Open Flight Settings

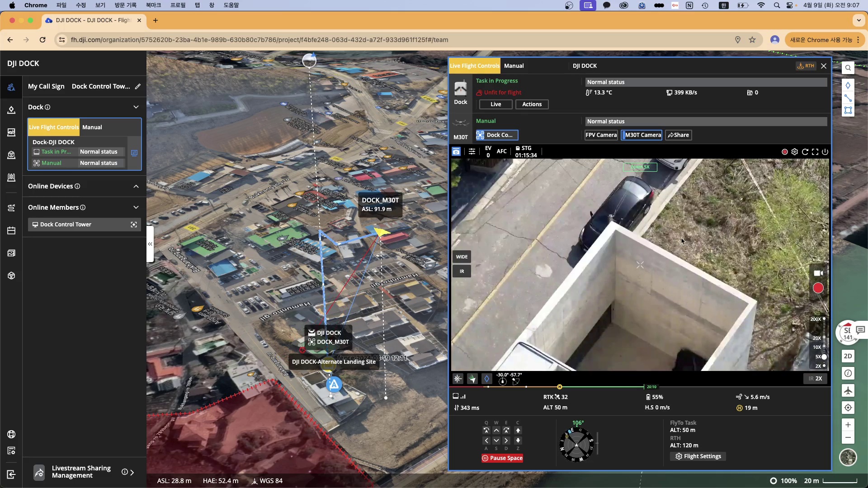(x=698, y=456)
